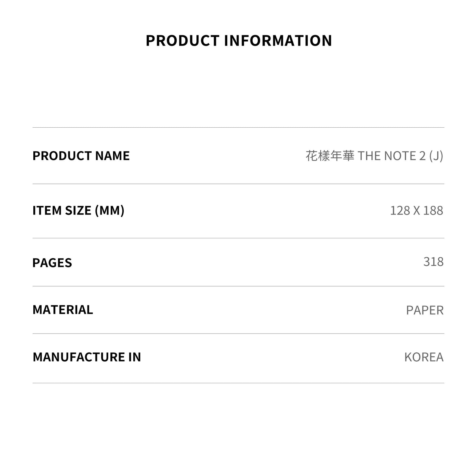This screenshot has height=476, width=476.
Task: Click the word NAME in first row
Action: point(112,156)
